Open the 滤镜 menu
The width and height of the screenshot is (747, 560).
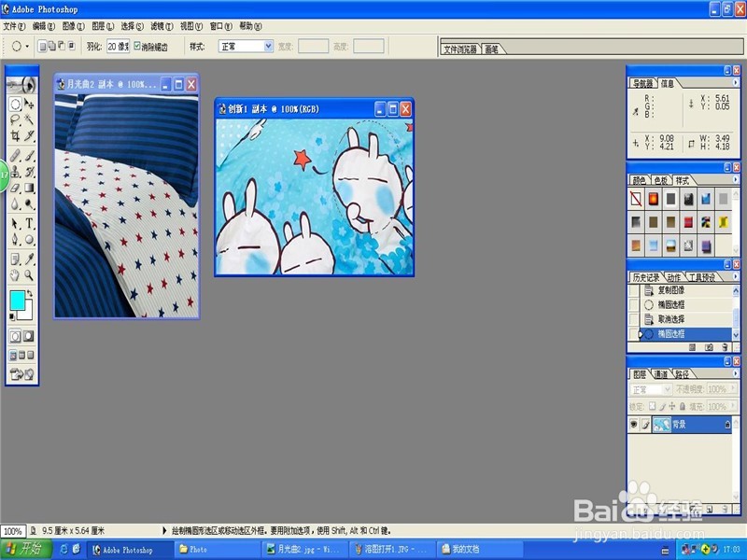(162, 26)
